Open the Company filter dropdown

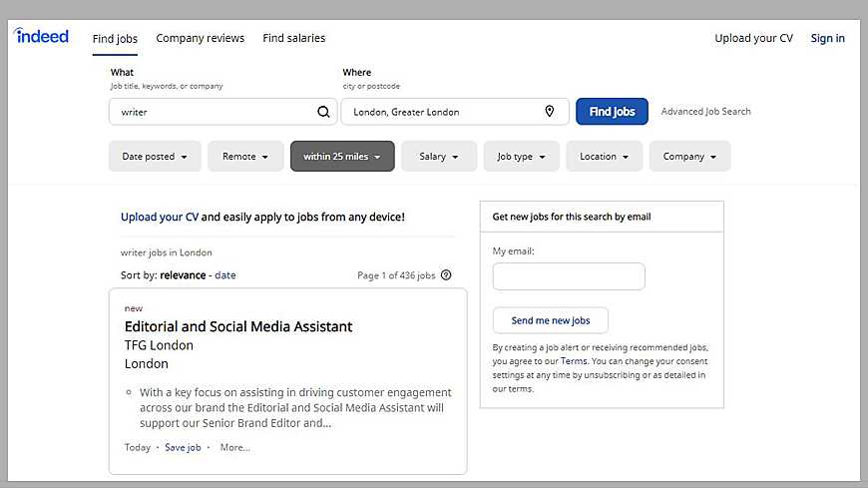(x=689, y=157)
